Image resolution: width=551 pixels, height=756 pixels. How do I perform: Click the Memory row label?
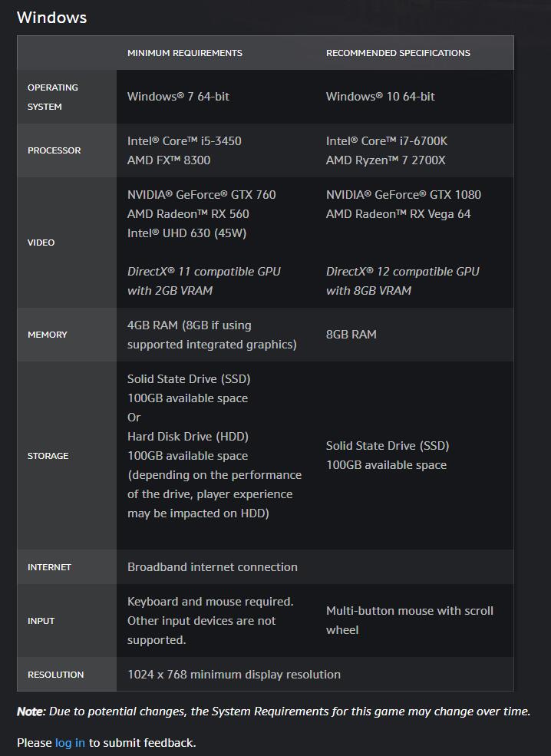point(48,335)
